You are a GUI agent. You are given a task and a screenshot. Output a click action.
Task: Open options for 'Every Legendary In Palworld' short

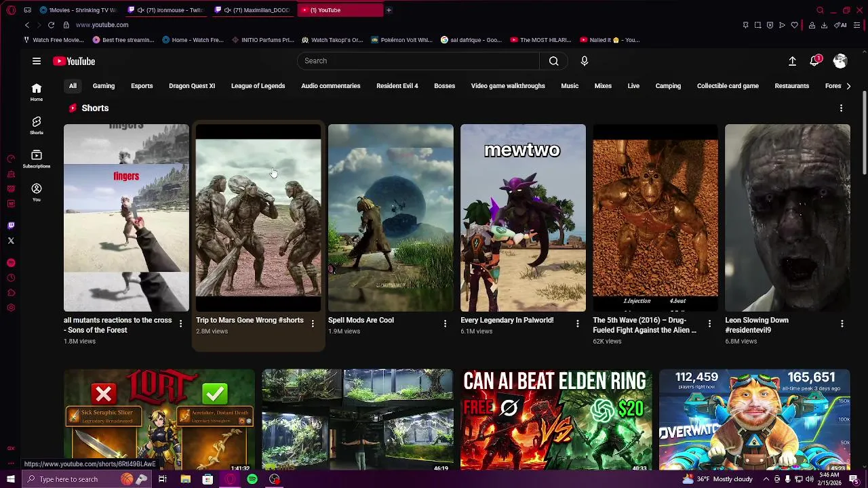coord(577,324)
